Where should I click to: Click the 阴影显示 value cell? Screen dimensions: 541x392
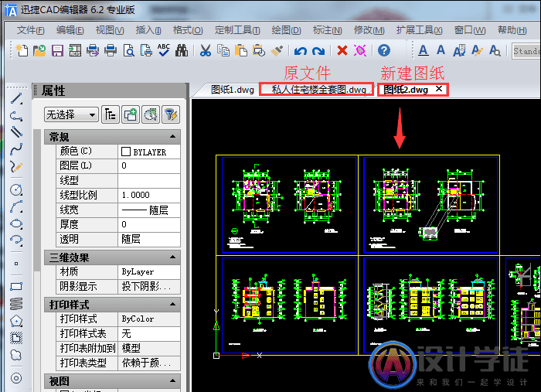(x=149, y=286)
